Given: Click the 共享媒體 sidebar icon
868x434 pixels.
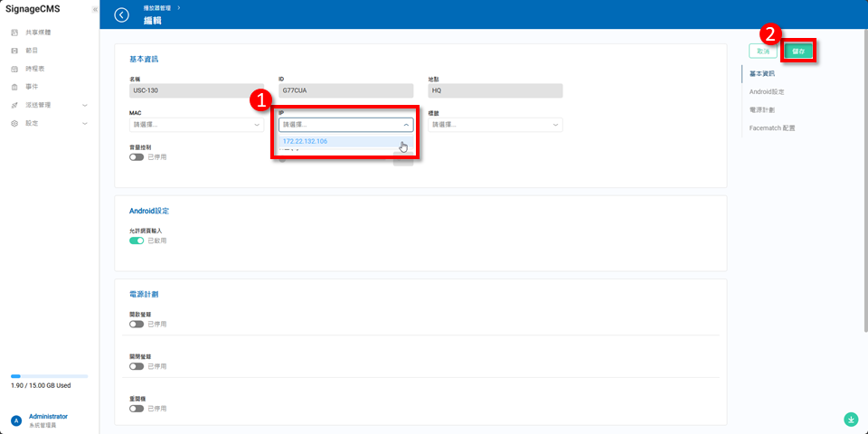Looking at the screenshot, I should click(x=14, y=33).
